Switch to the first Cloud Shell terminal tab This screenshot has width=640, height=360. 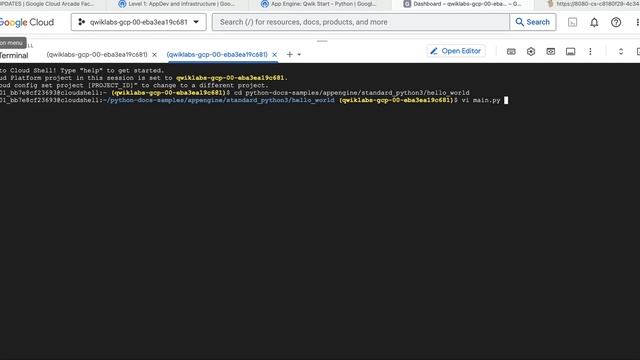point(97,54)
